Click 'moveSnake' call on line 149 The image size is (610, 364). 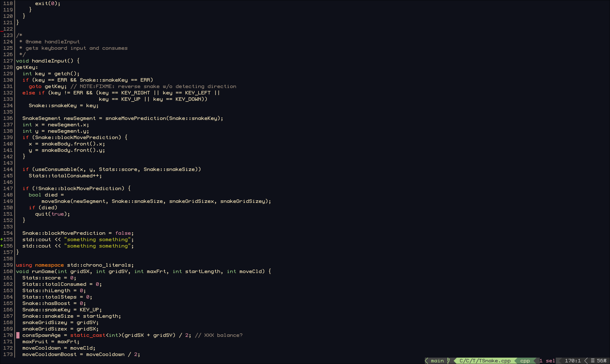click(56, 201)
